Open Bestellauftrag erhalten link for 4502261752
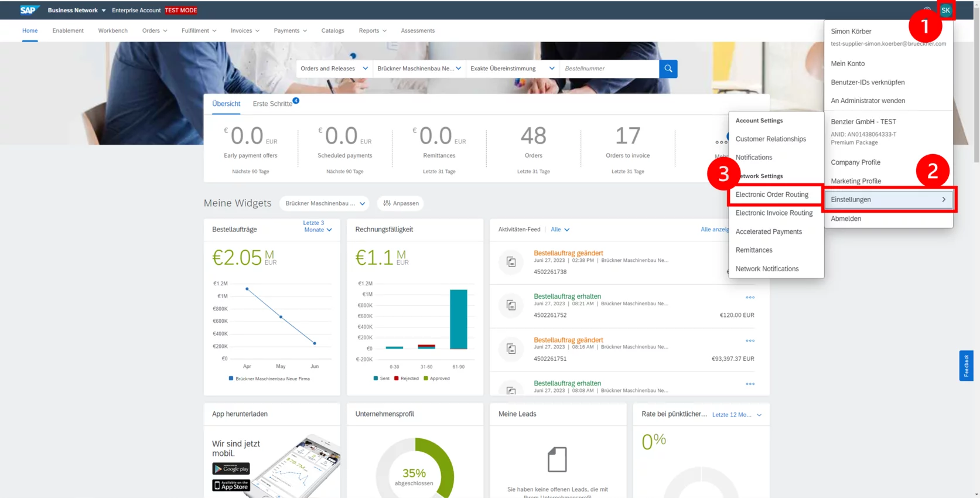Image resolution: width=980 pixels, height=498 pixels. 567,296
